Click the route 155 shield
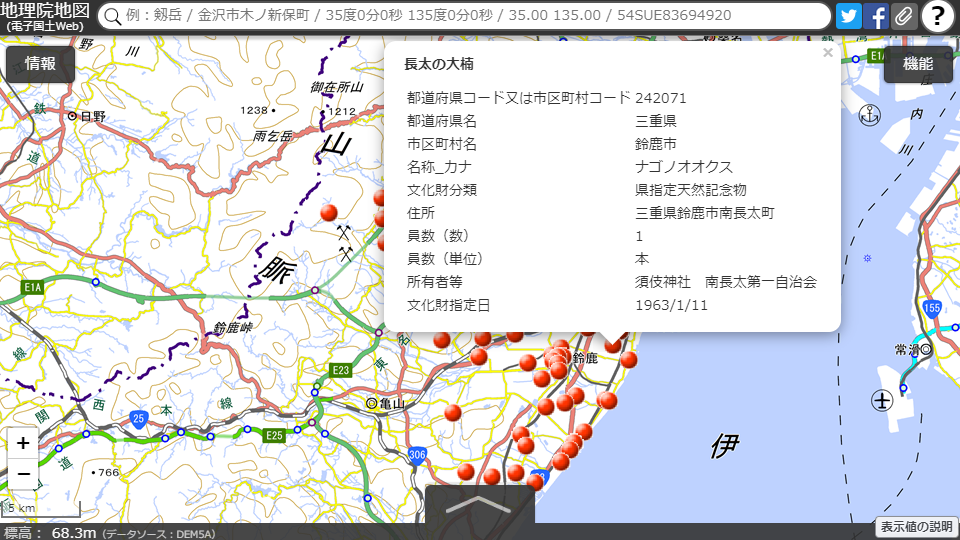 [931, 308]
